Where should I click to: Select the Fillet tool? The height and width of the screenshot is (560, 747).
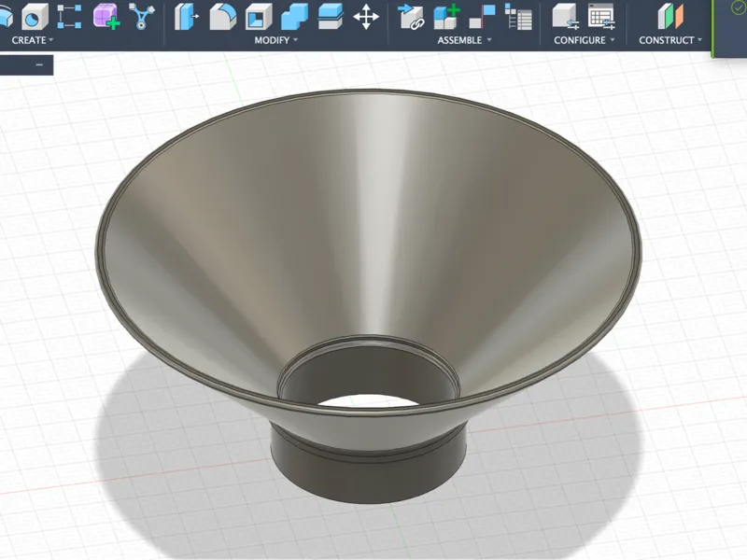[x=222, y=16]
